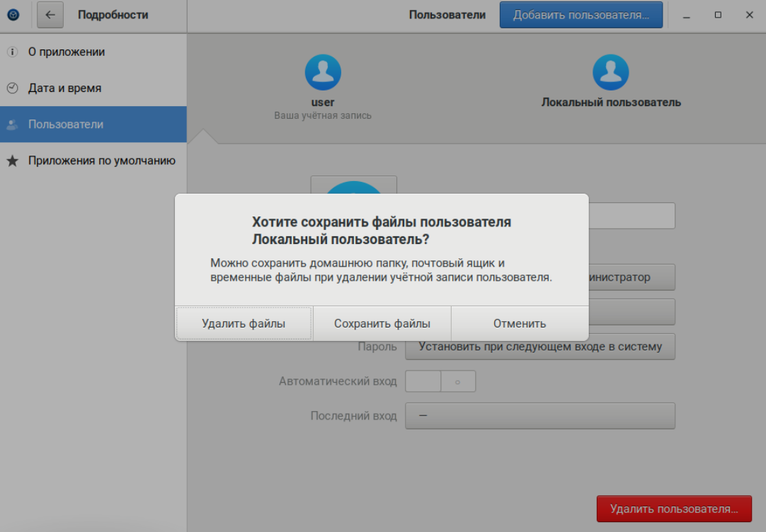Click Отменить to dismiss the dialog
Screen dimensions: 766x532
[520, 324]
